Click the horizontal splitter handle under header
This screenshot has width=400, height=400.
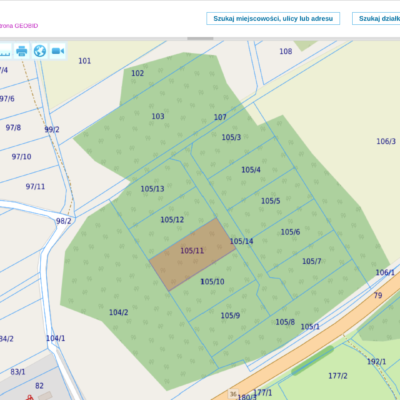click(200, 39)
